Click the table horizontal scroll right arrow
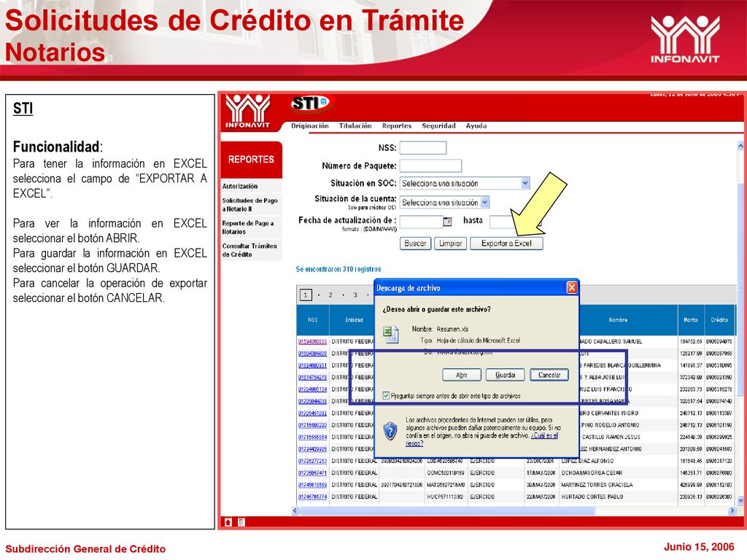The image size is (747, 560). point(732,510)
